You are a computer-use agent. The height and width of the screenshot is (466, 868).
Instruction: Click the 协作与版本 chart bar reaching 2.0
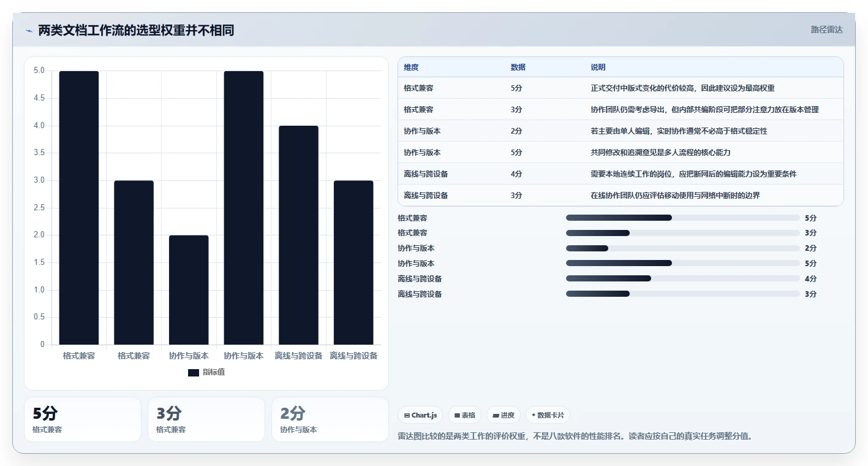(189, 290)
